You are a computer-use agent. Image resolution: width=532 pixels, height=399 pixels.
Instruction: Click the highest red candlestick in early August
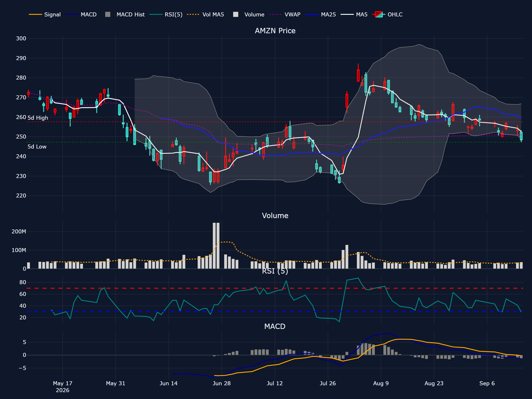(358, 76)
